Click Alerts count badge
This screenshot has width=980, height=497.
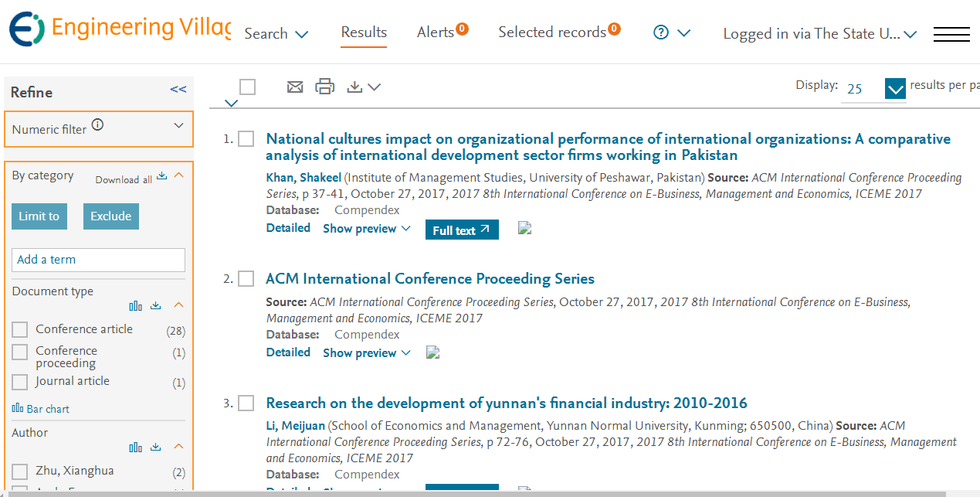coord(462,29)
